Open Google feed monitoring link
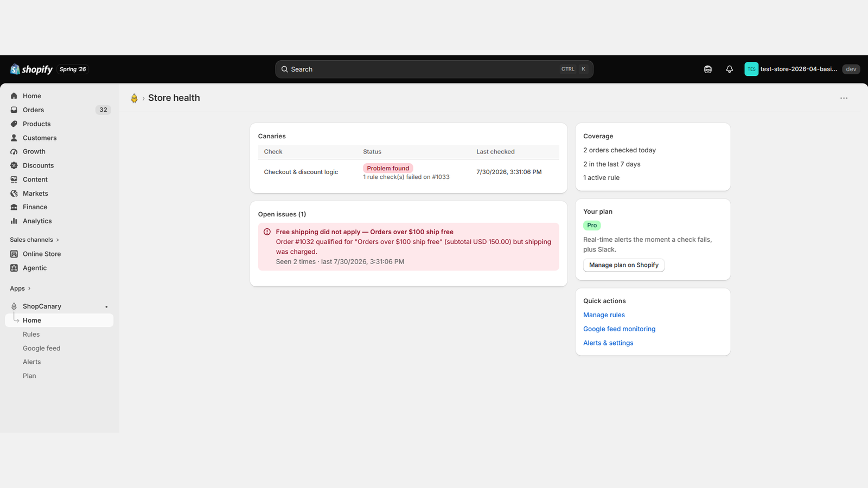This screenshot has height=488, width=868. (x=620, y=329)
